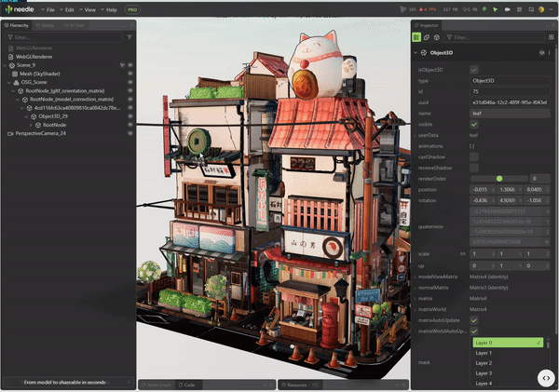Collapse the Scene_9 tree node
Viewport: 559px width, 392px height.
click(5, 65)
